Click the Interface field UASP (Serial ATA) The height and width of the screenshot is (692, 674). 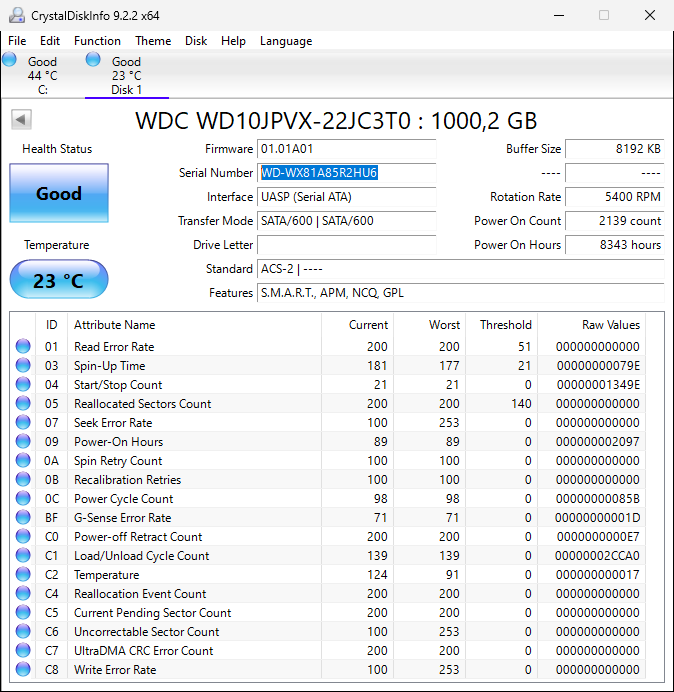346,197
